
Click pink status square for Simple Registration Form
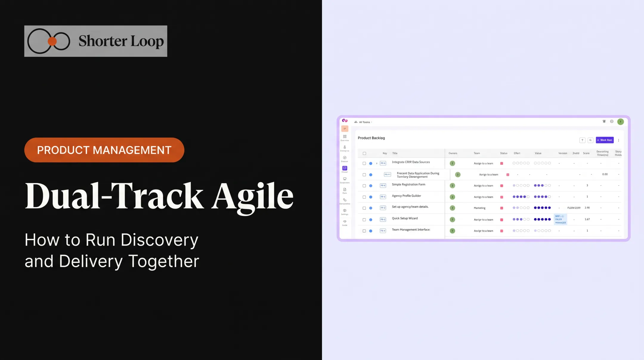tap(501, 186)
